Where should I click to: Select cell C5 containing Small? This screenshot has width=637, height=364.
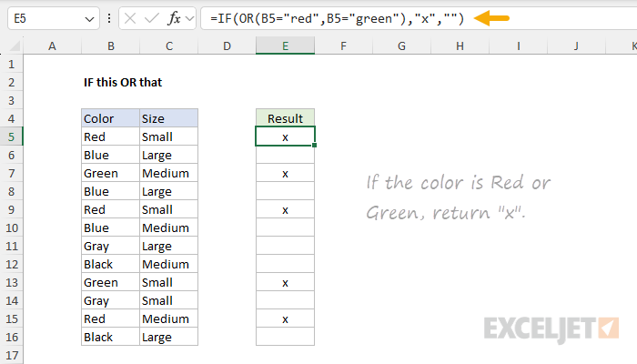pyautogui.click(x=169, y=136)
